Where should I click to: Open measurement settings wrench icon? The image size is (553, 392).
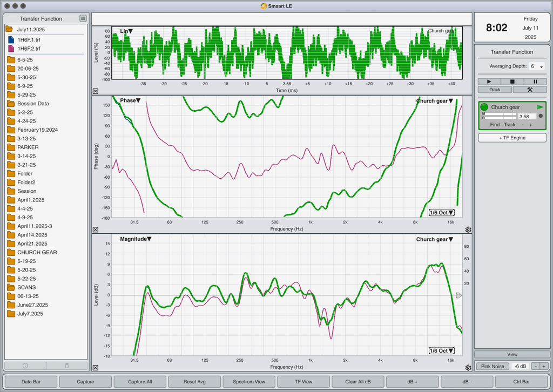click(530, 90)
